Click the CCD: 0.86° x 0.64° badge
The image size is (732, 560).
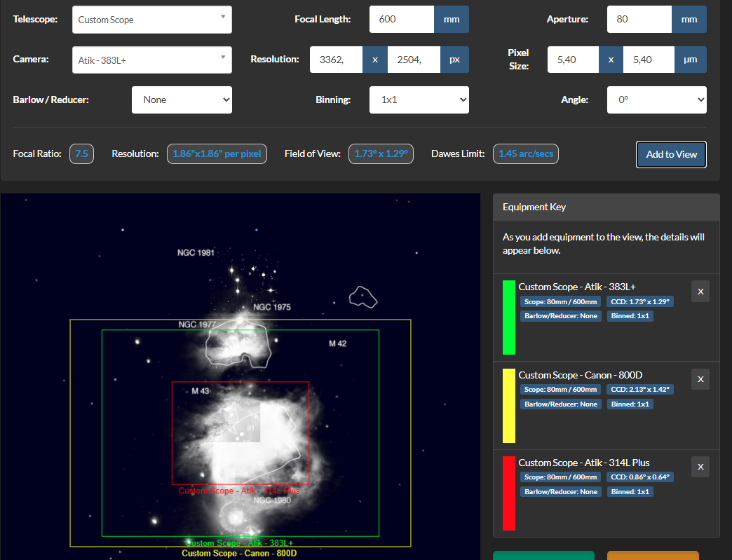coord(640,477)
